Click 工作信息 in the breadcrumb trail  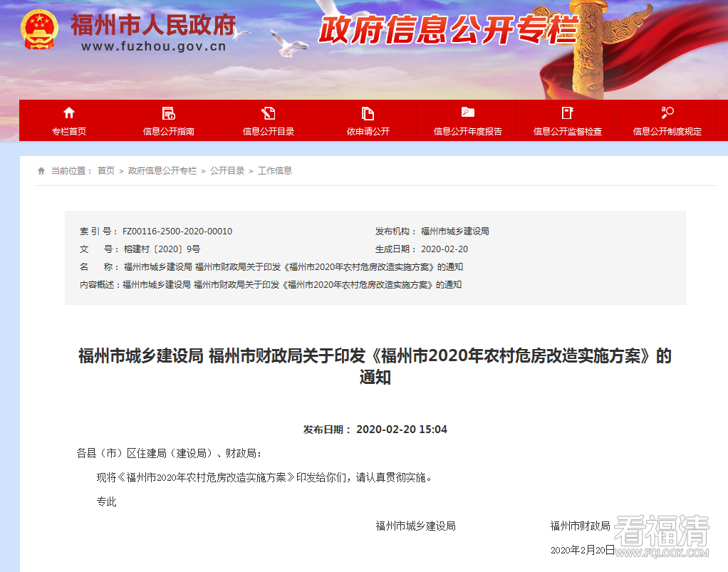point(275,171)
